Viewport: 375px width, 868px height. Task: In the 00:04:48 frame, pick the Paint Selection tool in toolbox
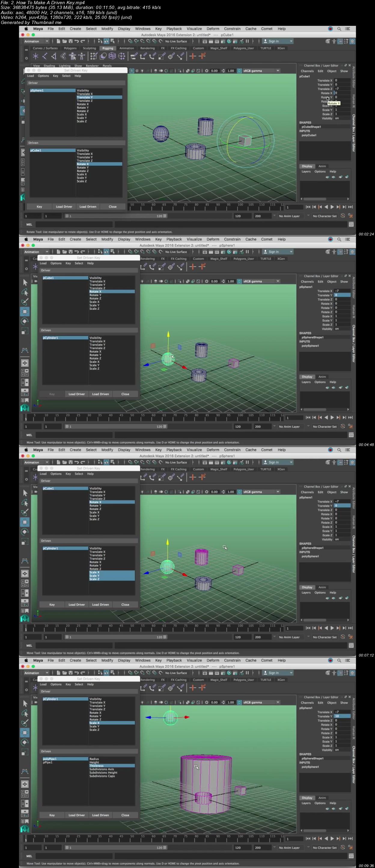(25, 302)
